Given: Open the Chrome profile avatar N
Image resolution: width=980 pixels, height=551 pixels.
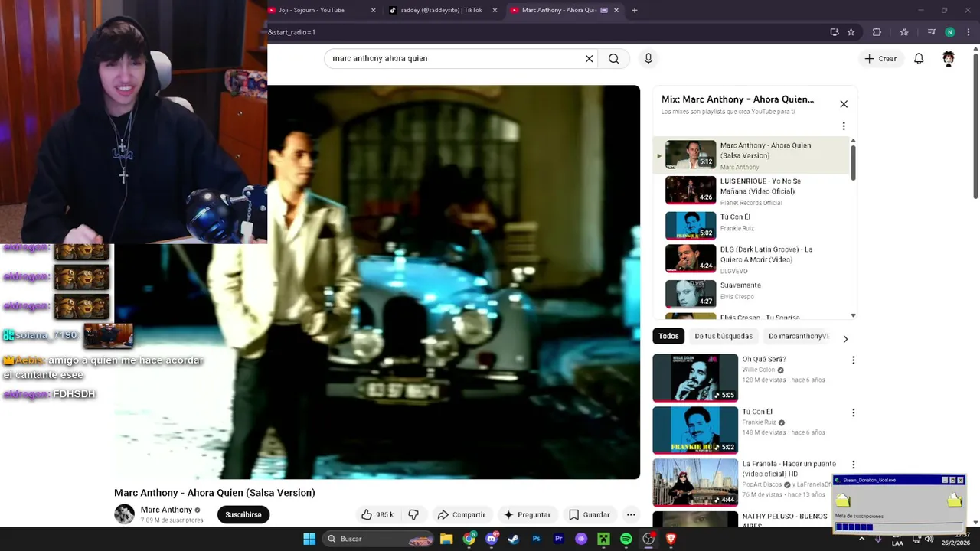Looking at the screenshot, I should (x=949, y=32).
